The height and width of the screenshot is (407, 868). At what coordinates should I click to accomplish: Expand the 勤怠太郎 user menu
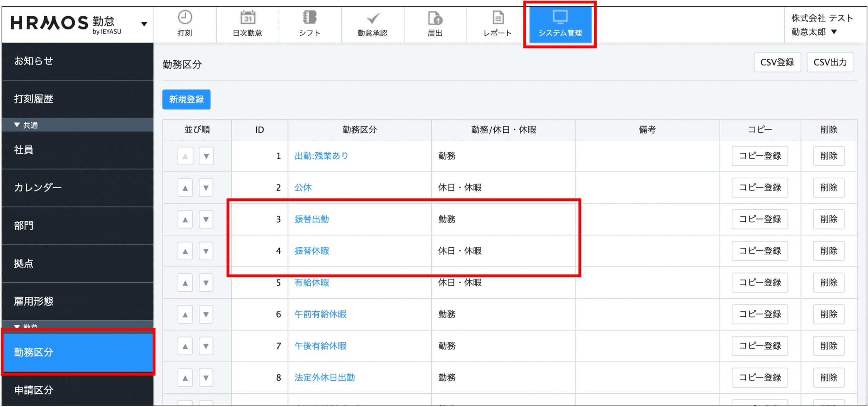point(834,32)
